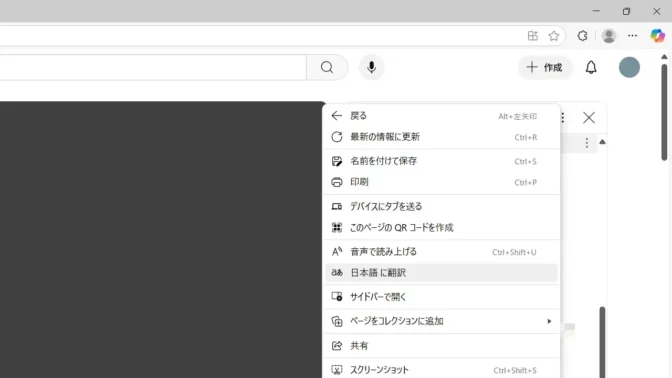Close the side panel with X
The height and width of the screenshot is (378, 672).
click(x=589, y=117)
